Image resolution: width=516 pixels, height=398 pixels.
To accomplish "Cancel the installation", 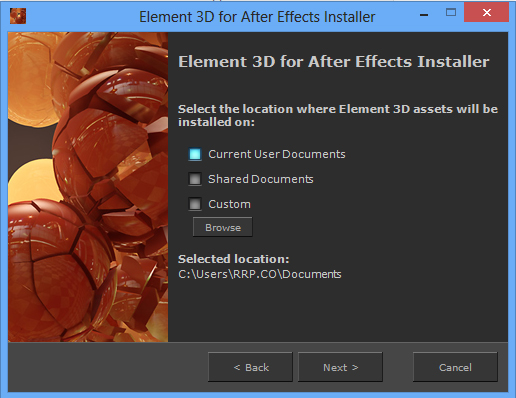I will [455, 367].
